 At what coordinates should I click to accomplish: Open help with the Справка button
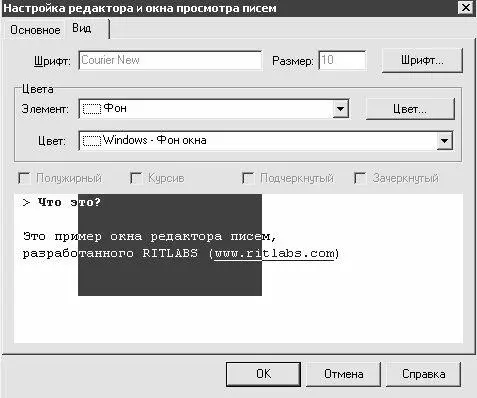[423, 374]
